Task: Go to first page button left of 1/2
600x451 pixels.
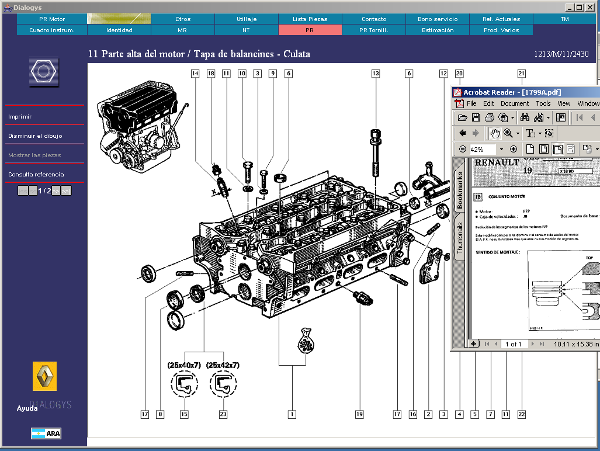Action: click(x=23, y=190)
